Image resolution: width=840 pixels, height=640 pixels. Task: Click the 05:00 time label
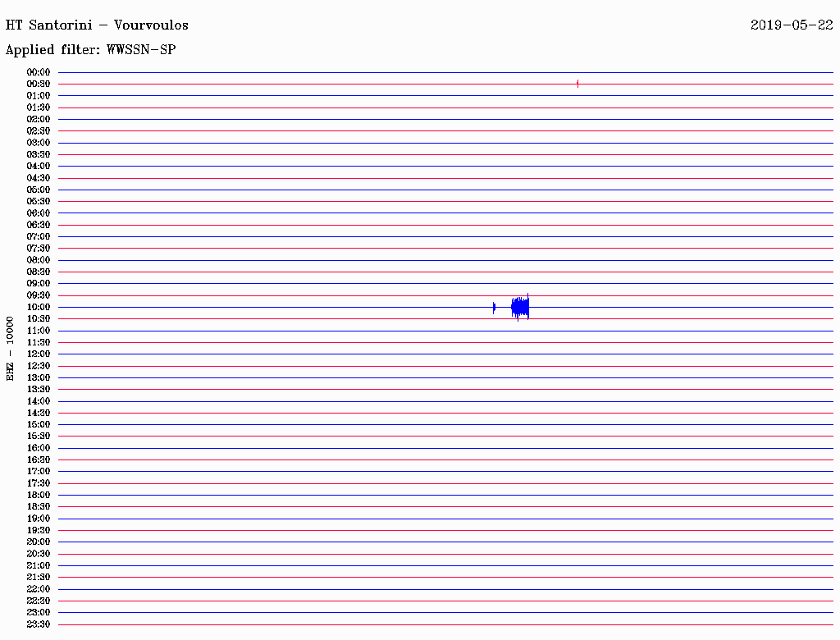[39, 190]
